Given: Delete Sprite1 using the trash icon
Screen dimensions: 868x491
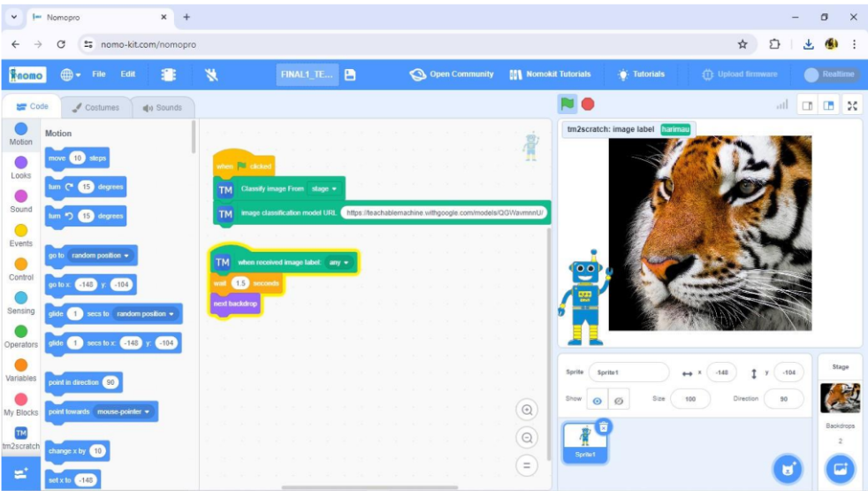Looking at the screenshot, I should click(x=604, y=426).
